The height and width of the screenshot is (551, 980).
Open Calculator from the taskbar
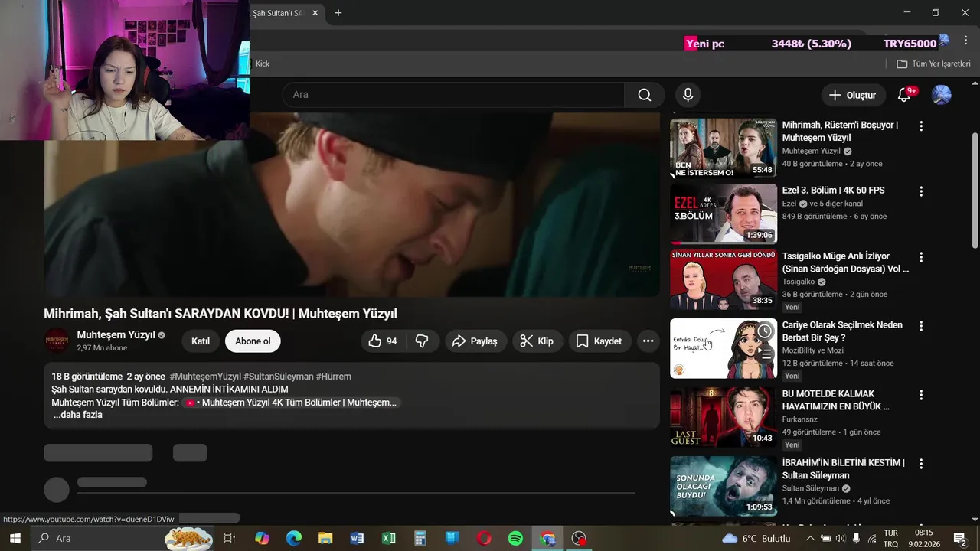click(x=420, y=538)
